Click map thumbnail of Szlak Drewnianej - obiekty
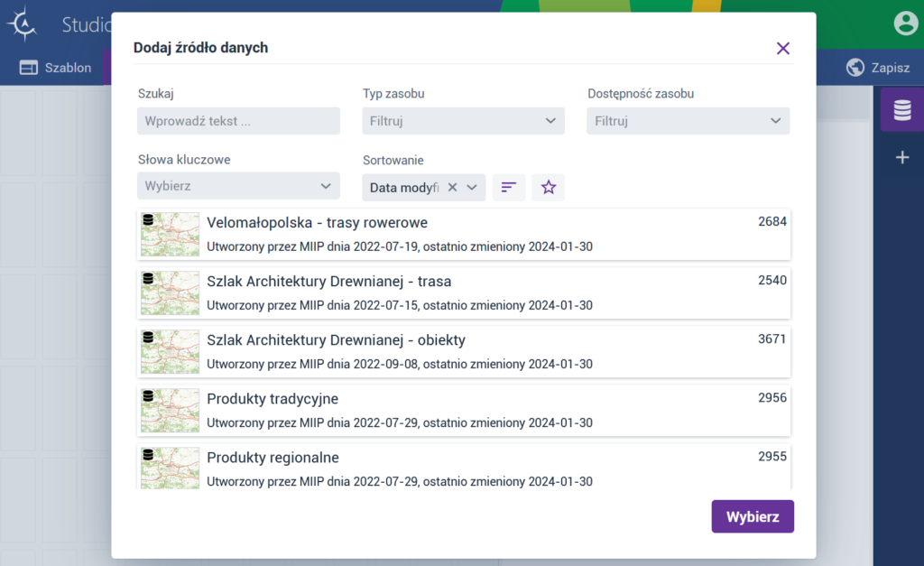Screen dimensions: 924x566 (170, 352)
